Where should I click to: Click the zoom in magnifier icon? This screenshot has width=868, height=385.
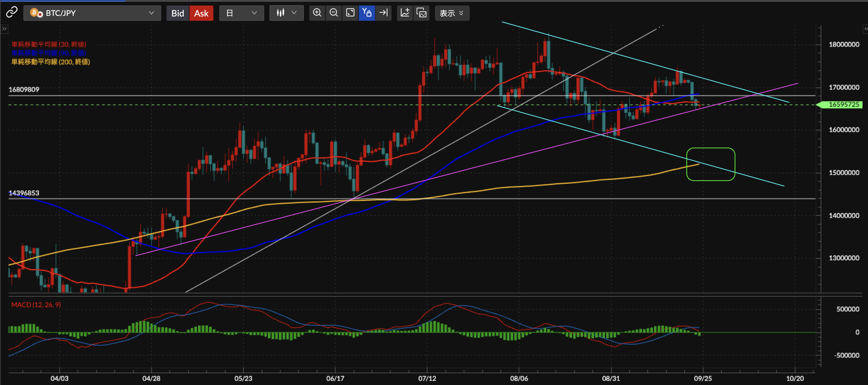(x=317, y=13)
